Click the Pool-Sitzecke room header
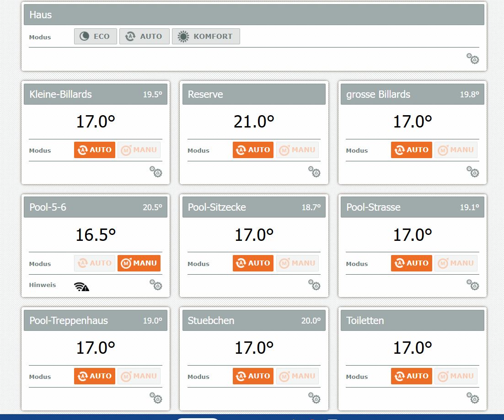Image resolution: width=504 pixels, height=420 pixels. point(254,207)
